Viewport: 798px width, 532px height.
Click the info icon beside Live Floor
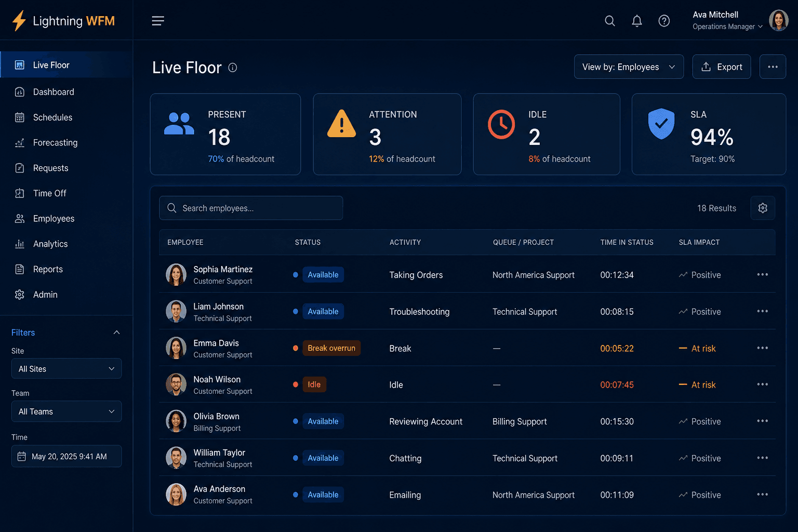(x=233, y=68)
